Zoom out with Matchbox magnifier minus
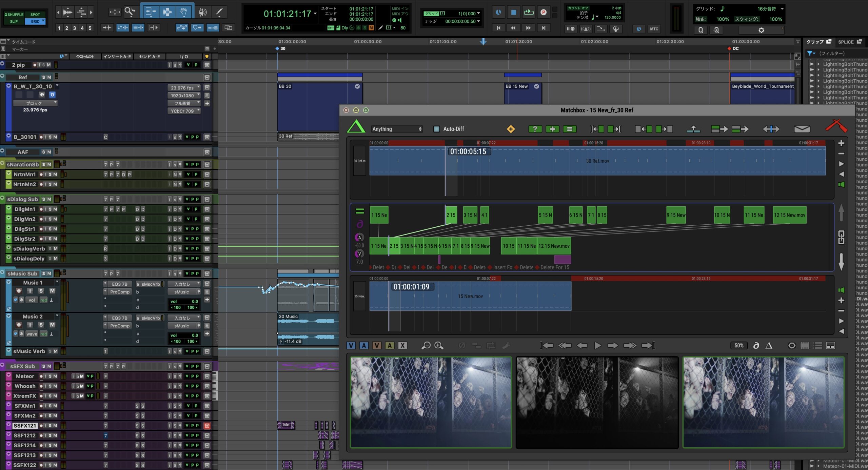The image size is (868, 470). tap(426, 346)
